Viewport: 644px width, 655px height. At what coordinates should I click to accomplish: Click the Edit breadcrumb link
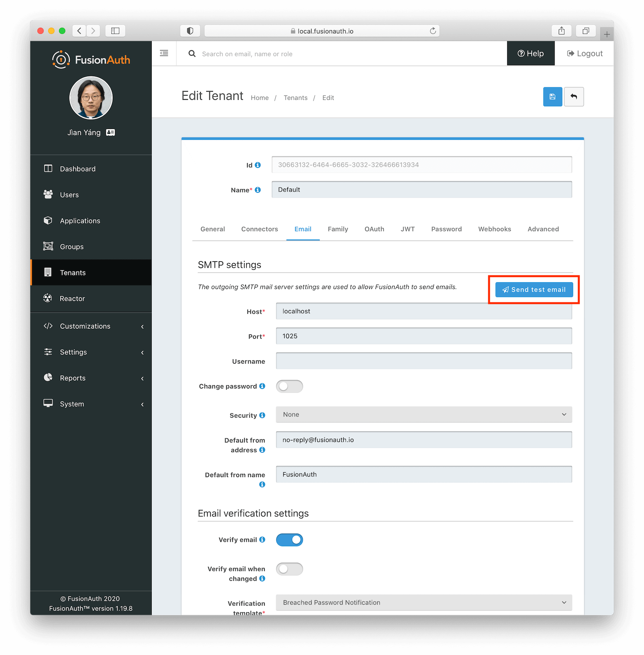point(328,98)
